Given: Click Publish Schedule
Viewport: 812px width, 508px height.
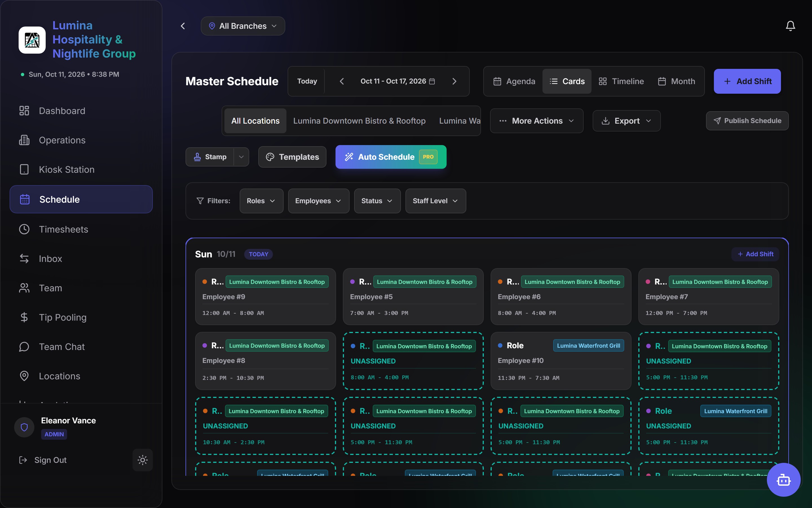Looking at the screenshot, I should [747, 121].
